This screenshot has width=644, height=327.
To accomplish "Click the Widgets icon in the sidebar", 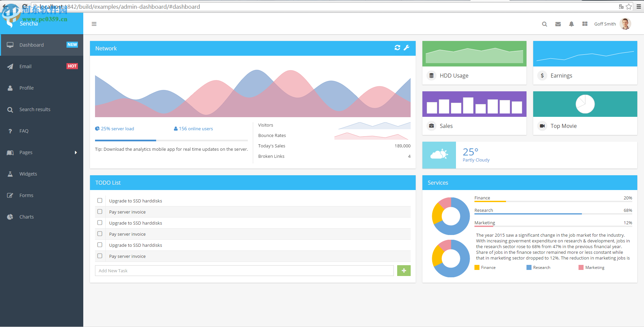I will (10, 174).
